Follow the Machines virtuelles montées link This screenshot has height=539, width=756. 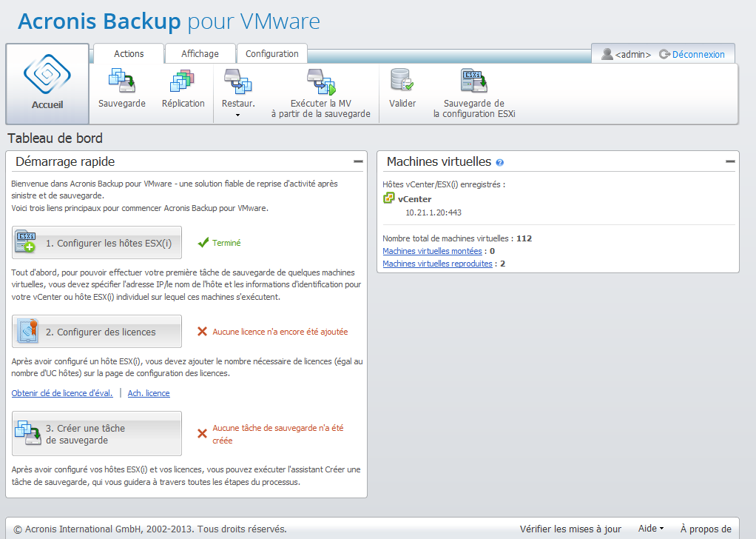[x=432, y=252]
